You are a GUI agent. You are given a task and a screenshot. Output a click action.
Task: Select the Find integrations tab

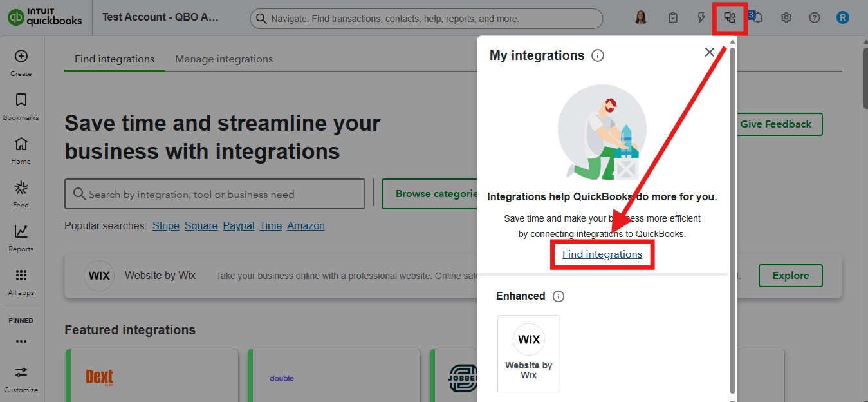(115, 59)
